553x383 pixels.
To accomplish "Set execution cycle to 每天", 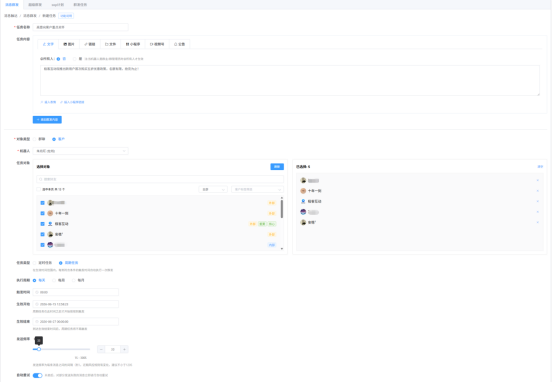I will point(35,280).
